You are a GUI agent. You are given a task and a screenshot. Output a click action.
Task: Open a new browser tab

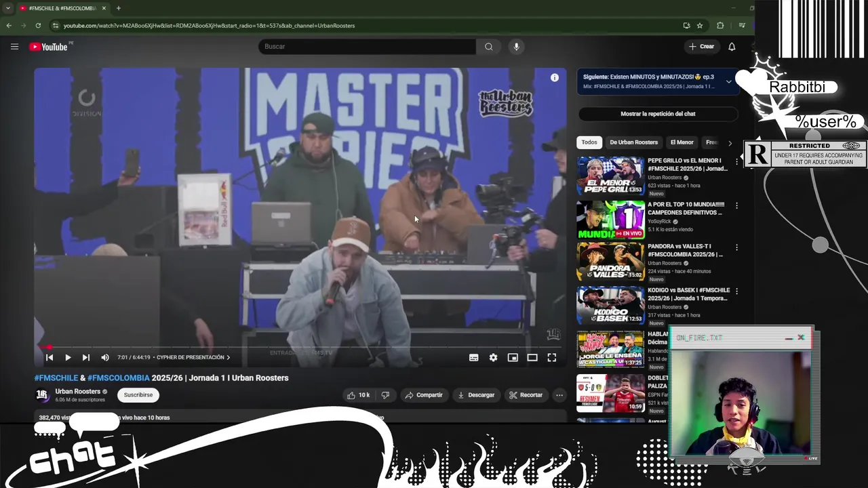(x=118, y=8)
